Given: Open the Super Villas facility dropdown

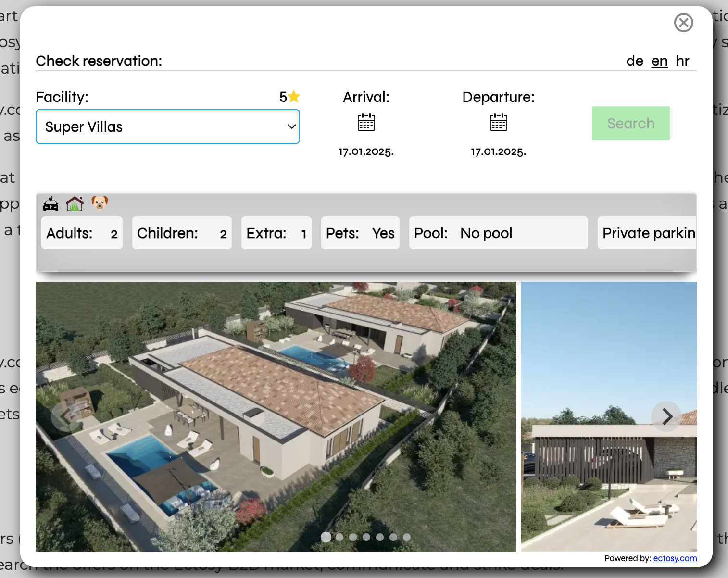Looking at the screenshot, I should click(x=168, y=126).
